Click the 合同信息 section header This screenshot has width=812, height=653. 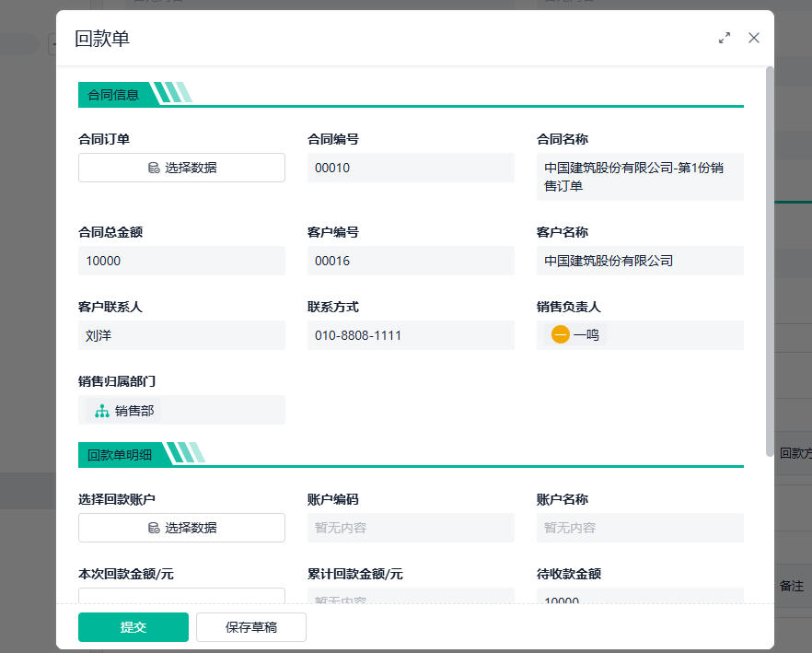click(114, 94)
